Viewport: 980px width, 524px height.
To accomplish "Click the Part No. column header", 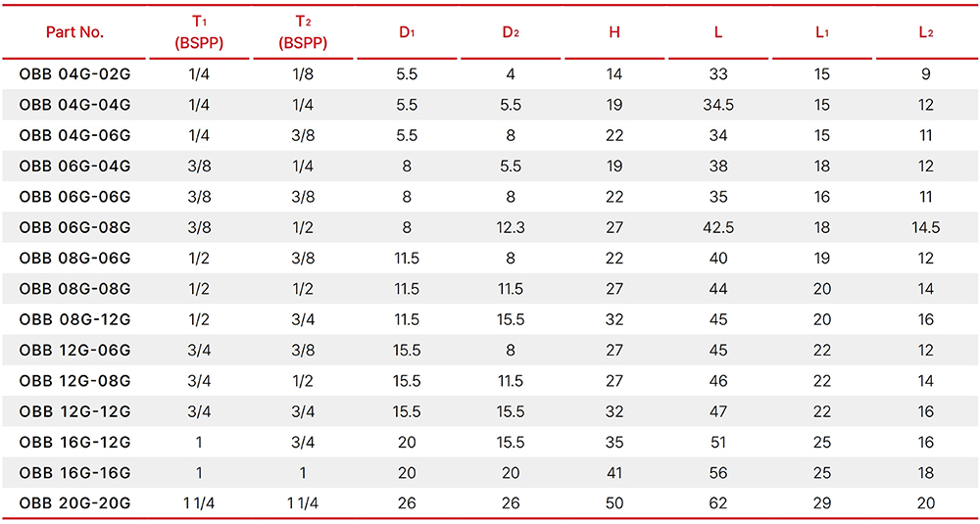I will coord(74,32).
